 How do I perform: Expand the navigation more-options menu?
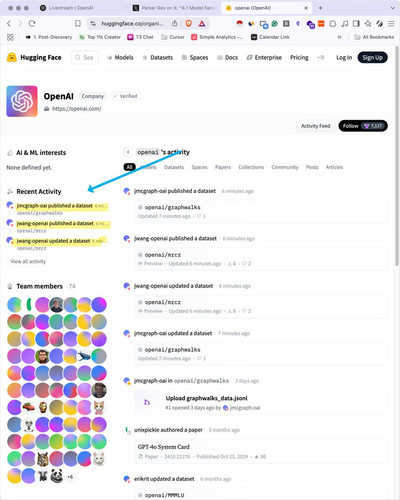pos(321,57)
